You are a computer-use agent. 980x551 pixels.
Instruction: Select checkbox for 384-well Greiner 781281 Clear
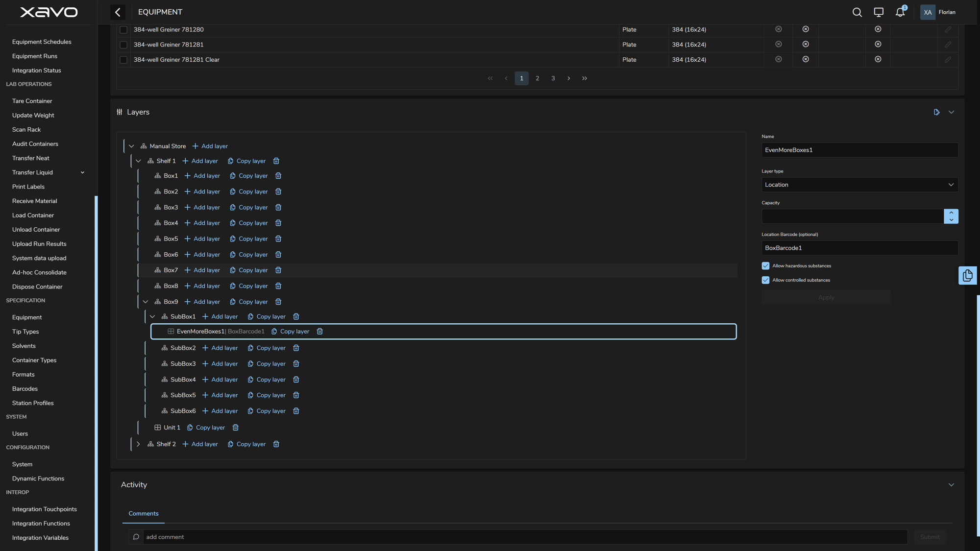coord(123,60)
